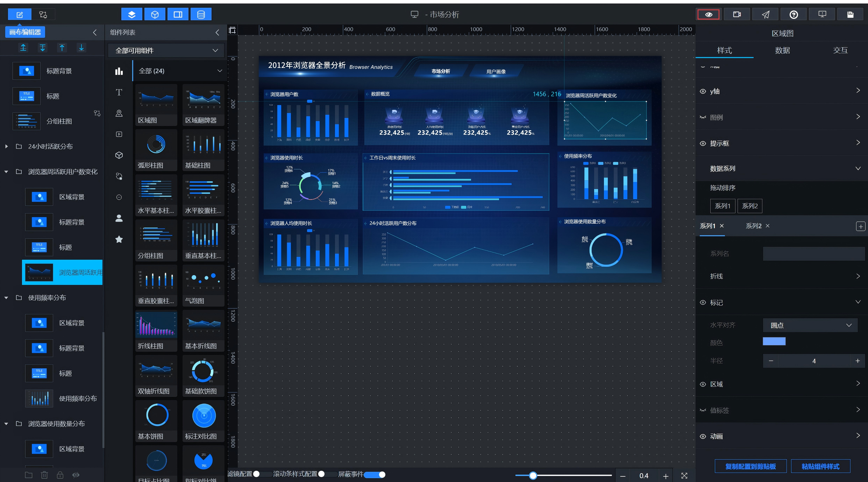Toggle visibility eye for 动画
Image resolution: width=868 pixels, height=482 pixels.
tap(703, 436)
